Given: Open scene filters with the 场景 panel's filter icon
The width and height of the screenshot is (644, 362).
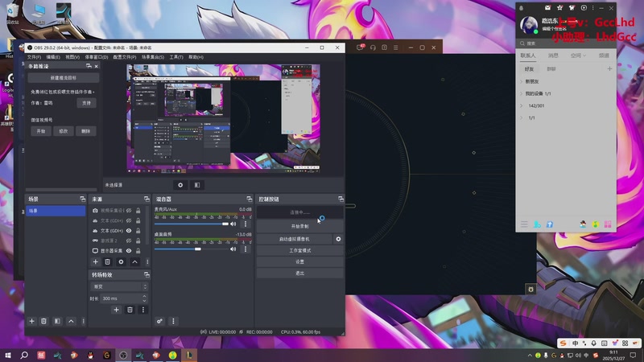Looking at the screenshot, I should 57,321.
